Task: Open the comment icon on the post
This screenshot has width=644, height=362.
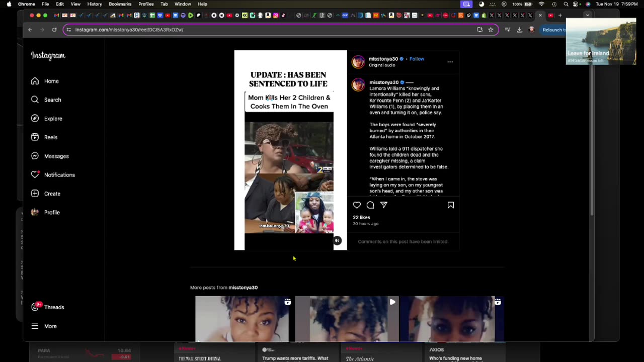Action: pos(370,205)
